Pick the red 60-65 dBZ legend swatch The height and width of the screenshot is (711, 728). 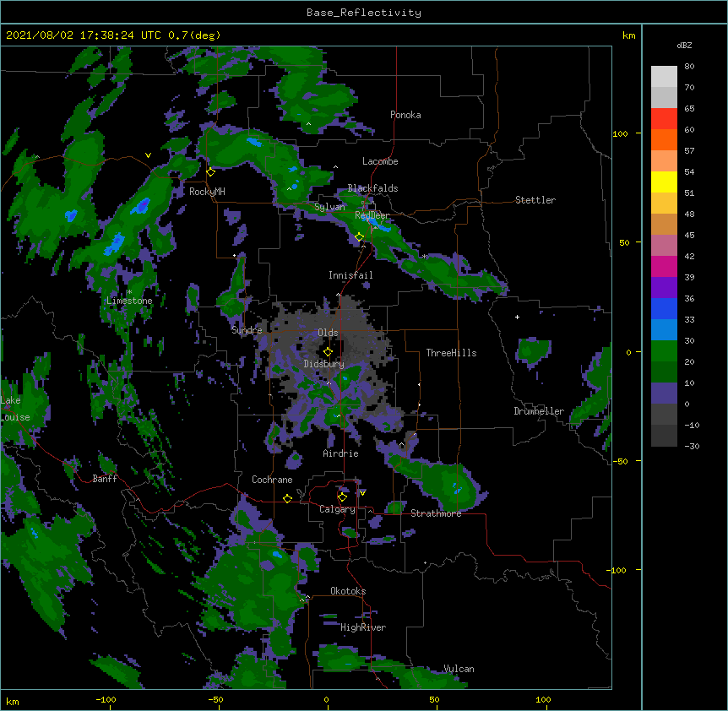click(664, 118)
